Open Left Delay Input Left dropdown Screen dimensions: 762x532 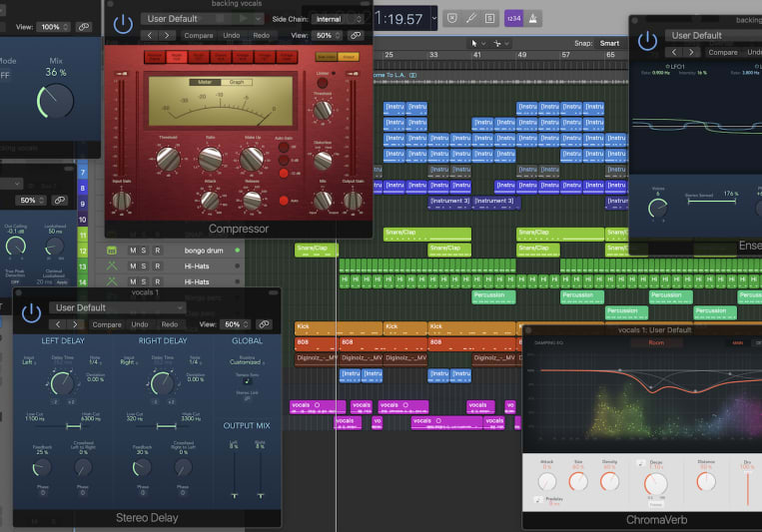(x=28, y=362)
